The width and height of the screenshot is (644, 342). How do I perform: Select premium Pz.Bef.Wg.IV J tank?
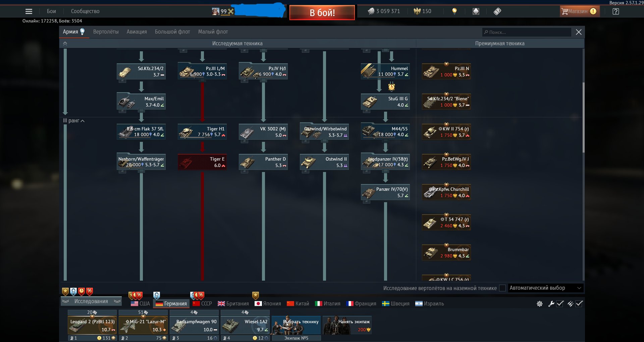point(446,162)
